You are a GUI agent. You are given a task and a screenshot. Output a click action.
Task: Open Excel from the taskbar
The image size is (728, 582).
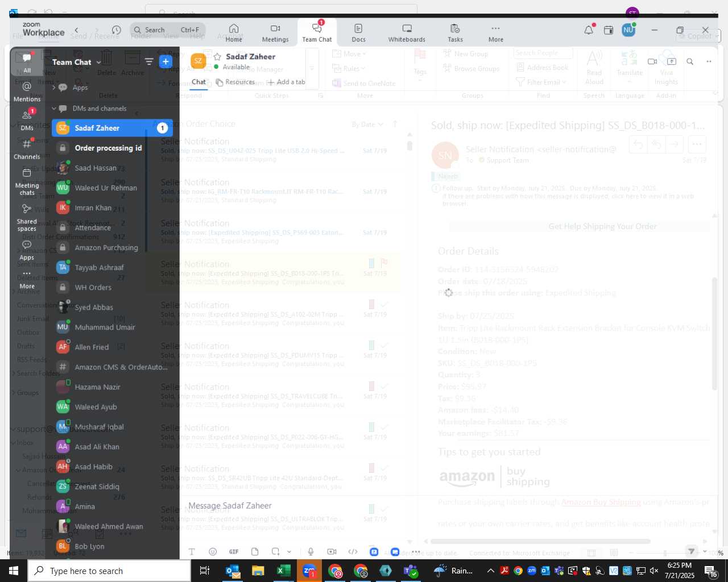click(283, 571)
